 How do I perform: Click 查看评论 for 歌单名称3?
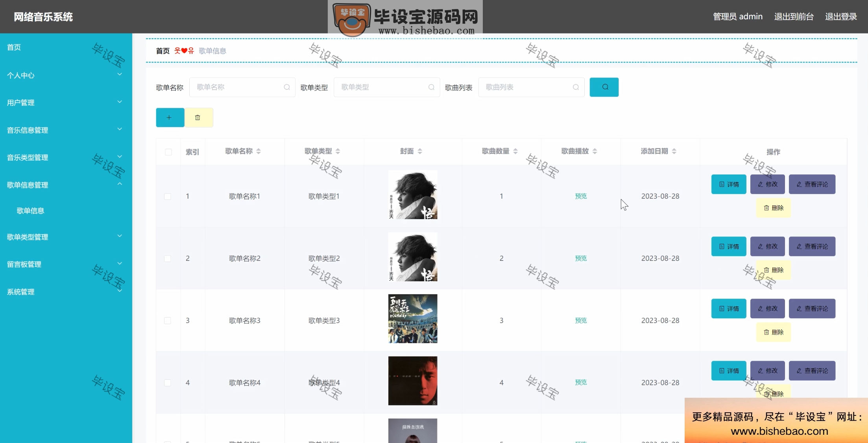click(812, 308)
